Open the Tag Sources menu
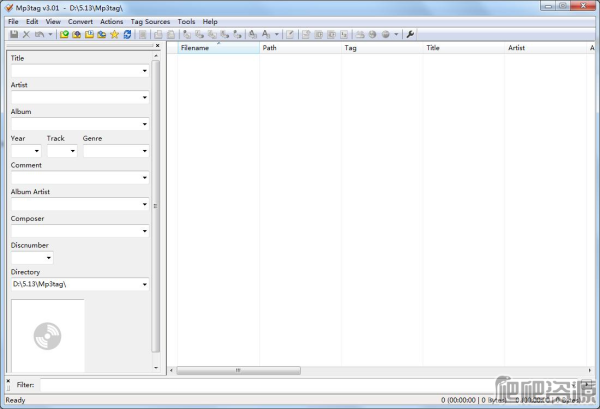 pos(150,21)
